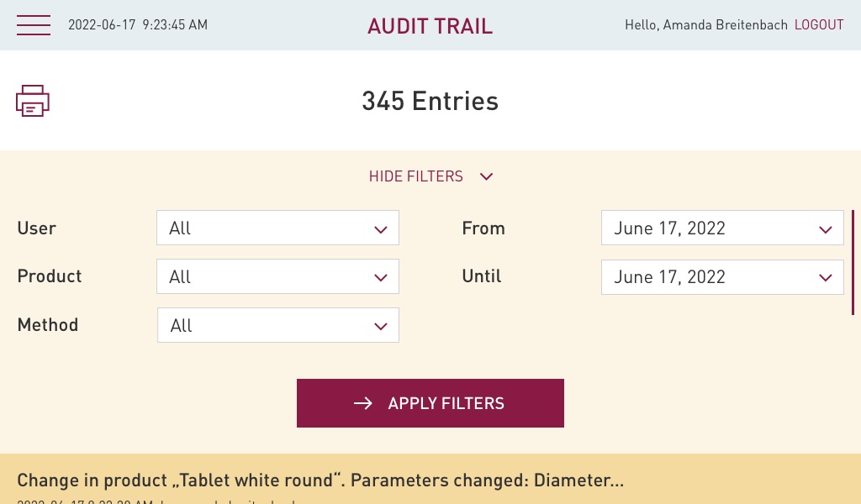Viewport: 861px width, 504px height.
Task: Click the printer icon to print entries
Action: 33,101
